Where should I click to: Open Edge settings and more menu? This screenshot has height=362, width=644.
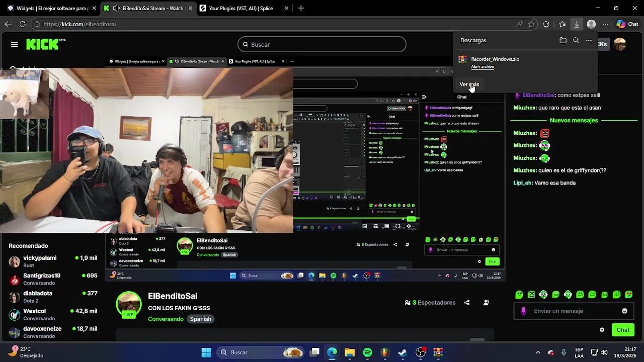(x=606, y=24)
